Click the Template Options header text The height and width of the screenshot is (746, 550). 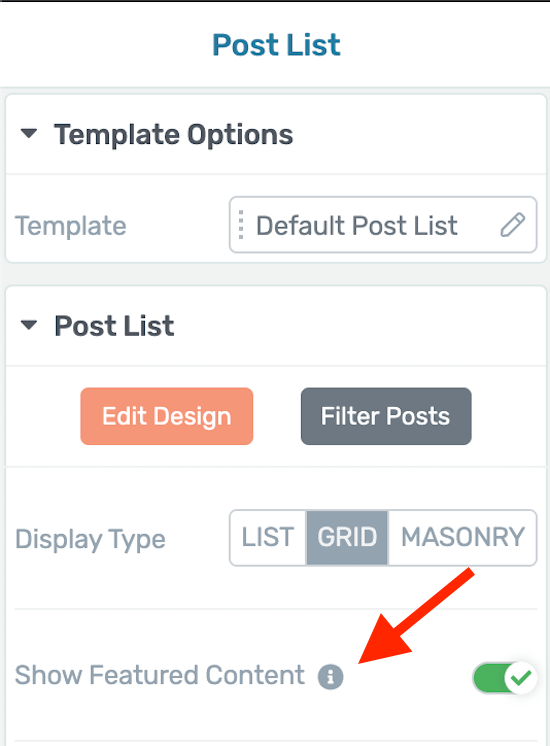tap(173, 135)
